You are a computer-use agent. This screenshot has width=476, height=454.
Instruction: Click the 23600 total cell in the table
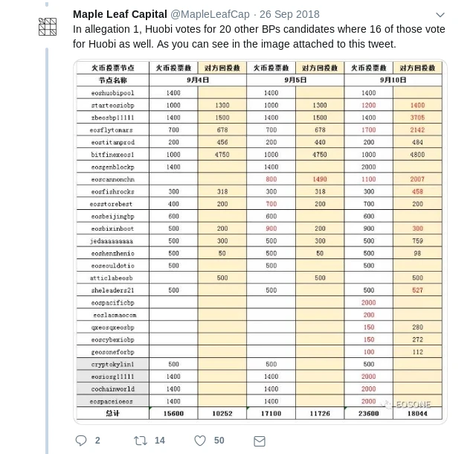click(x=369, y=414)
